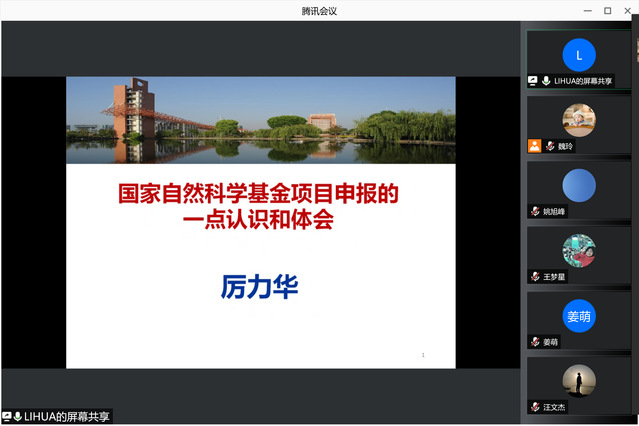Viewport: 639px width, 426px height.
Task: Click LIHUA's blue "L" avatar
Action: point(579,55)
